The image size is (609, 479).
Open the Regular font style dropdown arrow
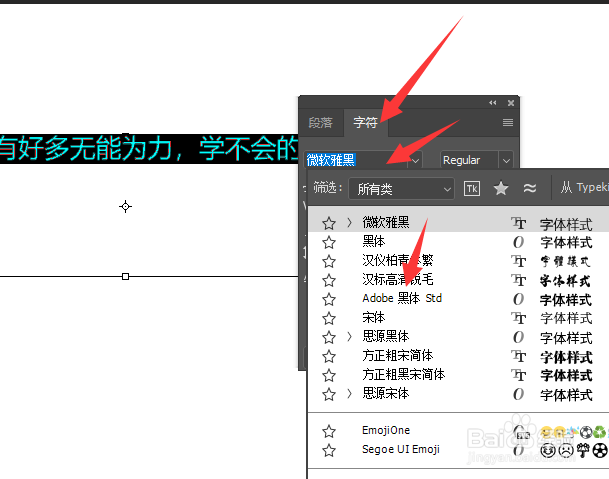506,160
